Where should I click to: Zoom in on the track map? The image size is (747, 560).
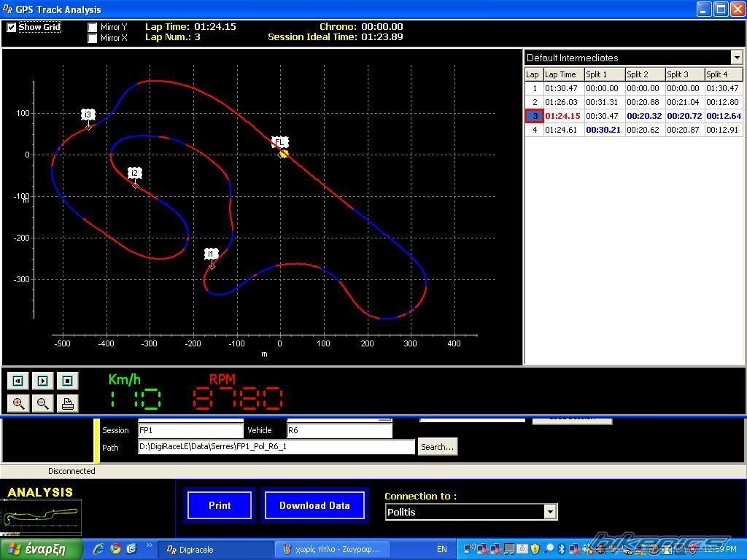18,403
